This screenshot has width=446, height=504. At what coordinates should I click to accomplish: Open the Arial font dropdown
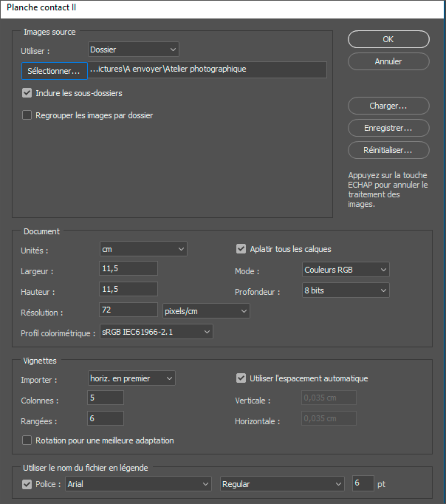pyautogui.click(x=138, y=484)
